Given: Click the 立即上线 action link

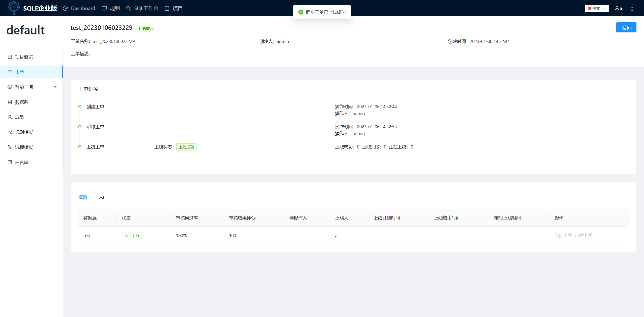Looking at the screenshot, I should coord(563,235).
